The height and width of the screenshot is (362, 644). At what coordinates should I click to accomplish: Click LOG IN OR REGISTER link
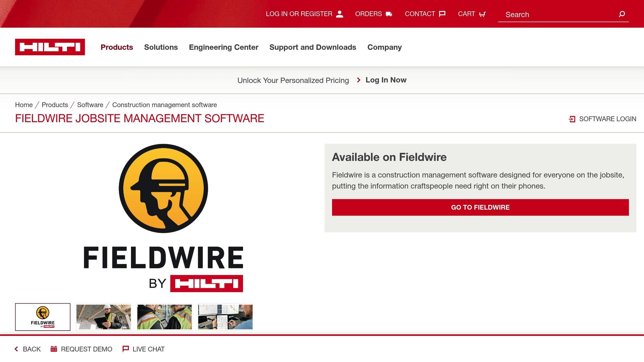tap(299, 14)
